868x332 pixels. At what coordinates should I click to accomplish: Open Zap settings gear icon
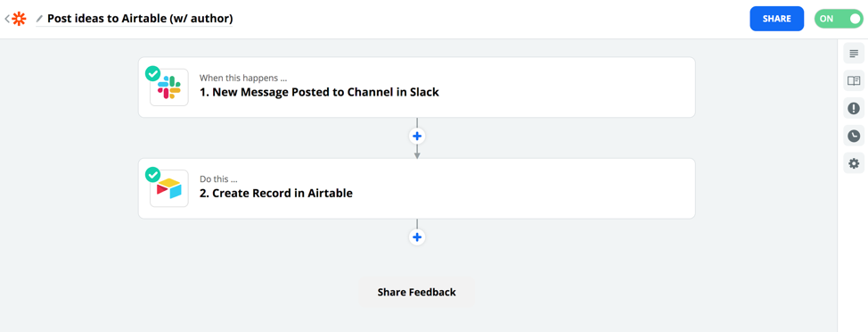click(x=854, y=163)
